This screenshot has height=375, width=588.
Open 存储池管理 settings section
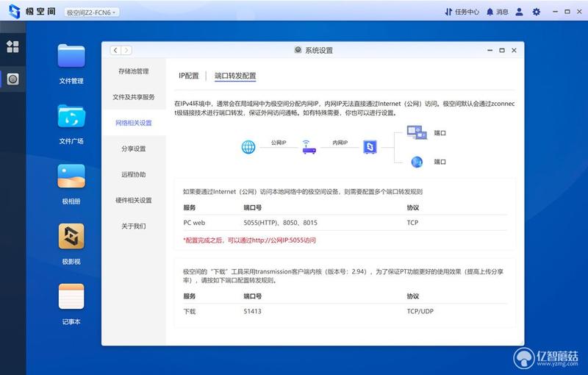pyautogui.click(x=134, y=71)
